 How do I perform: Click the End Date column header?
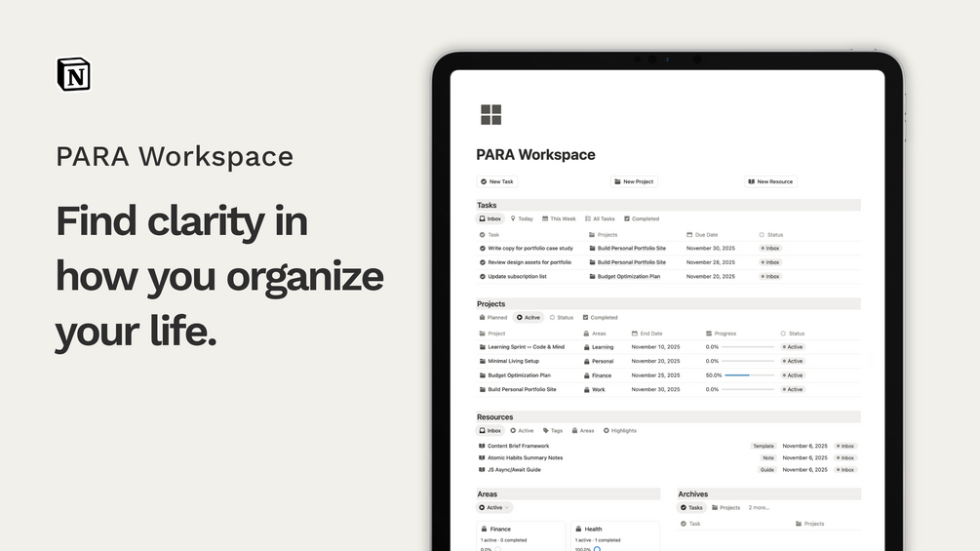(x=647, y=334)
